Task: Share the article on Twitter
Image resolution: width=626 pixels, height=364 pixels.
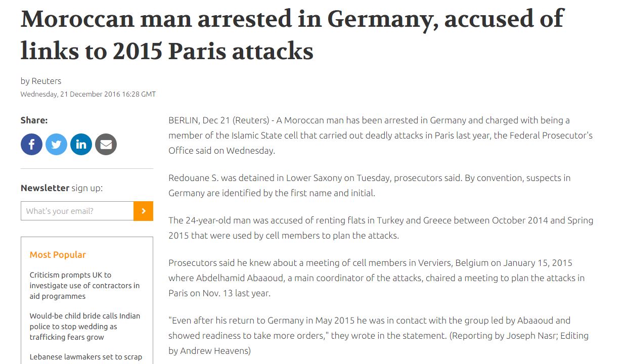Action: pyautogui.click(x=56, y=145)
